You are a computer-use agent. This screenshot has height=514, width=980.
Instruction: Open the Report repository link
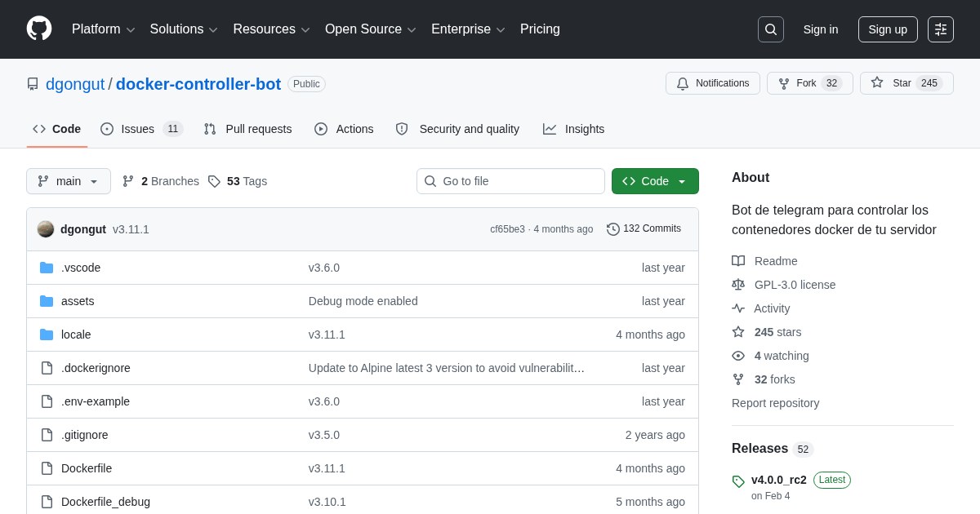pos(775,403)
